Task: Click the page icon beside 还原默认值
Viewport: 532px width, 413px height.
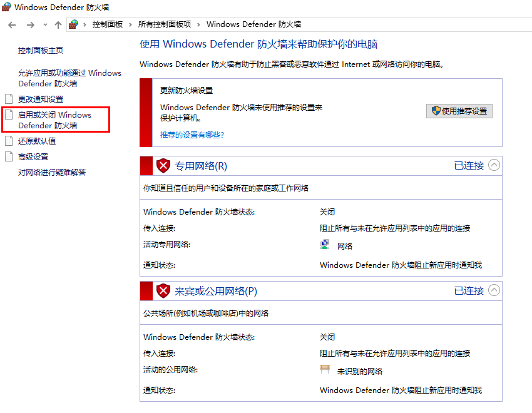Action: [9, 141]
